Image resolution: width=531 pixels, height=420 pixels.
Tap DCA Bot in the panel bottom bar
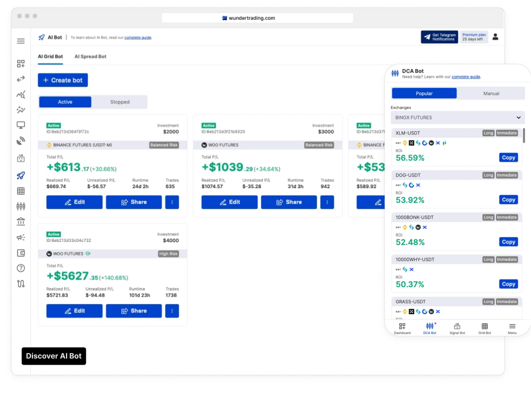pos(430,328)
